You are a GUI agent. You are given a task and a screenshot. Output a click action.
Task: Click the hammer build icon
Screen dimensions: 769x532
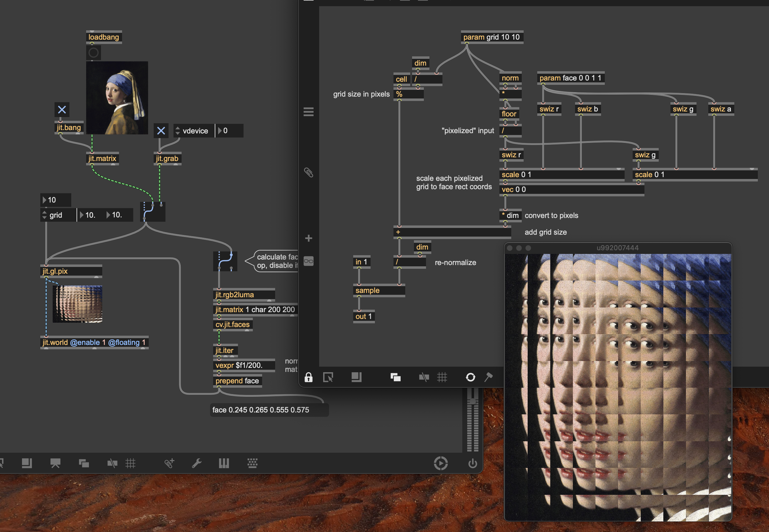pyautogui.click(x=489, y=377)
